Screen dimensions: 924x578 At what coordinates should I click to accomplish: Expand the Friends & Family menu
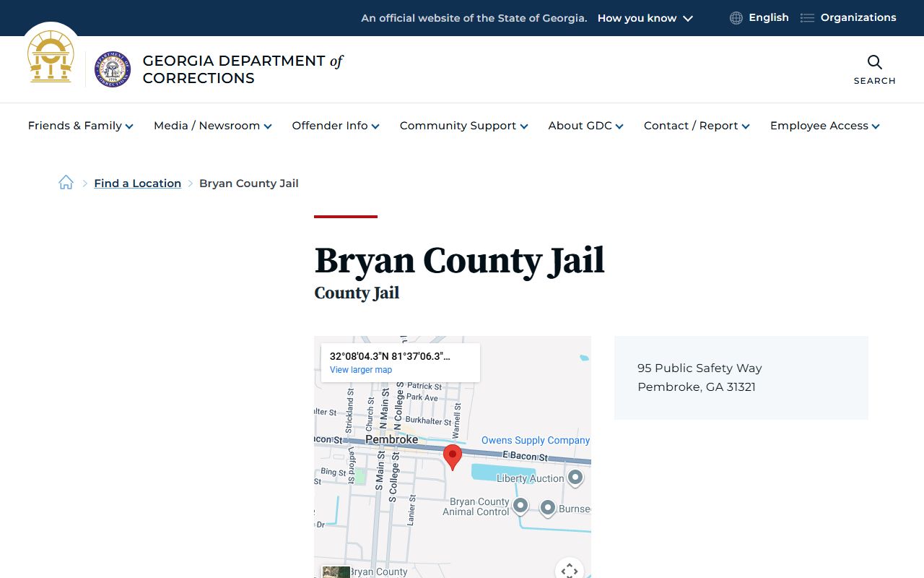tap(81, 126)
